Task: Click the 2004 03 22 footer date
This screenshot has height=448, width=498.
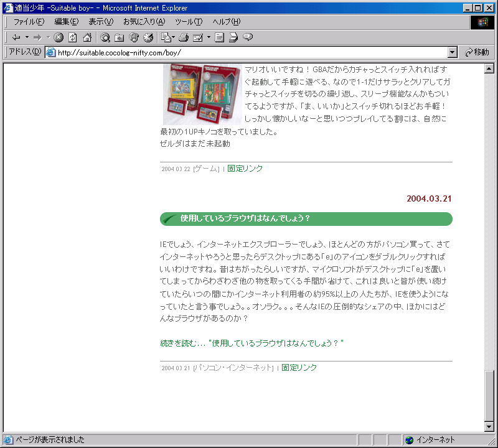Action: point(176,169)
